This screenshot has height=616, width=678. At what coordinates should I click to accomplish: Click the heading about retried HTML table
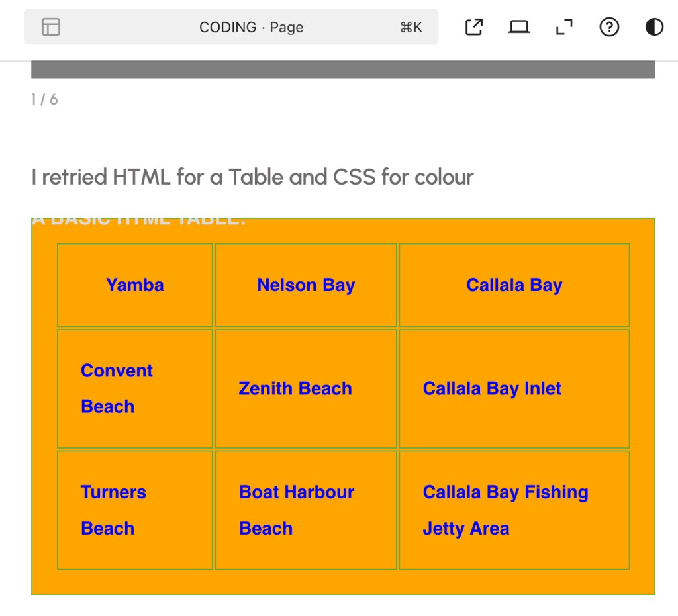point(252,177)
